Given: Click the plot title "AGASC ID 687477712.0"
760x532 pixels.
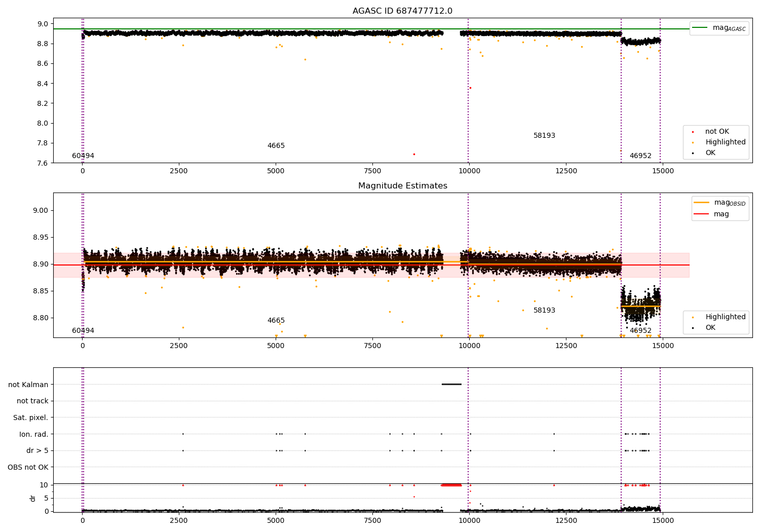Looking at the screenshot, I should tap(402, 11).
